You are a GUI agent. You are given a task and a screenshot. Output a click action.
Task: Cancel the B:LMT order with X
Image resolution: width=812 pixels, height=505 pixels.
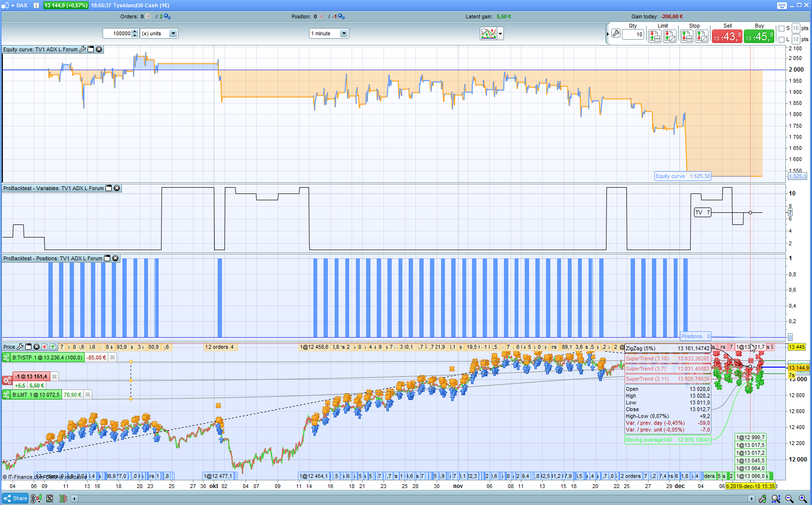click(88, 395)
